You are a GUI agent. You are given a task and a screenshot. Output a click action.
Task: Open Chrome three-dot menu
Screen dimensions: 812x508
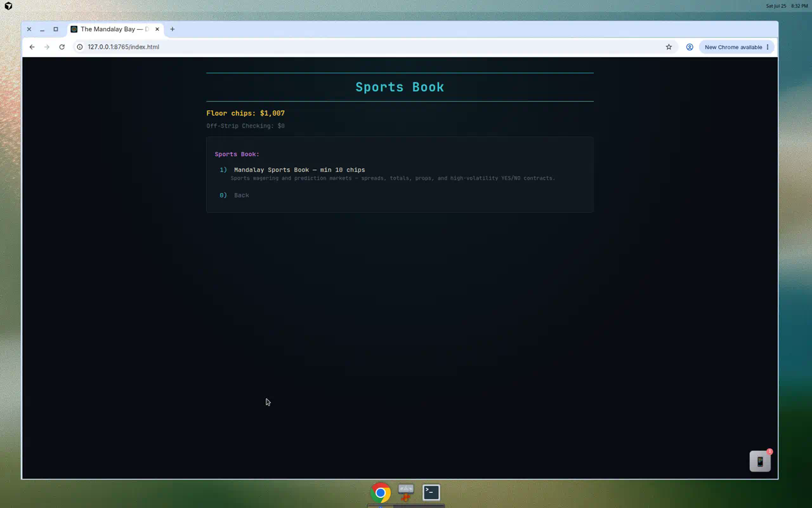point(768,47)
